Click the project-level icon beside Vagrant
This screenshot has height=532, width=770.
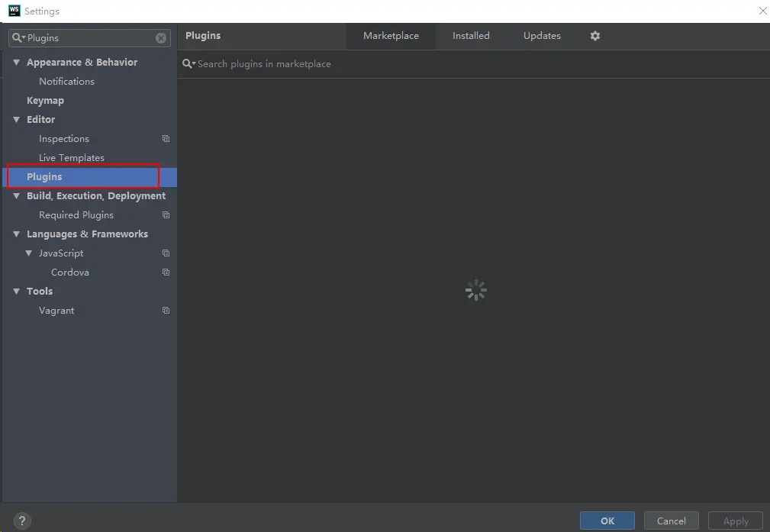tap(166, 311)
